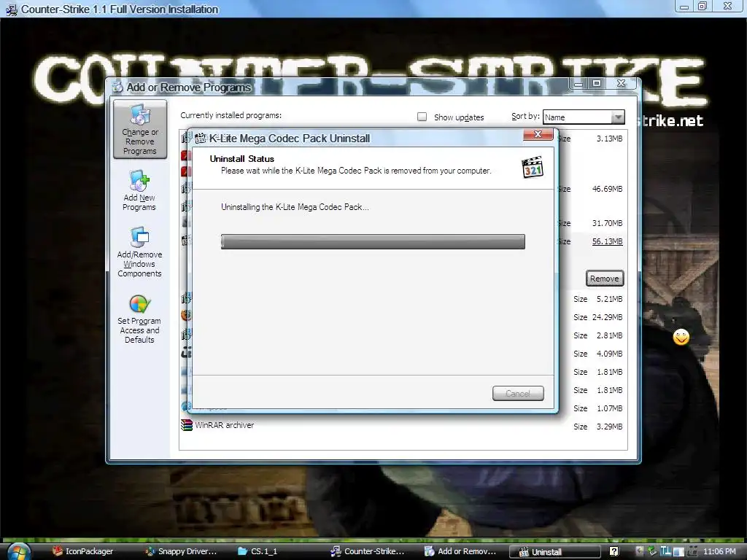
Task: Click the 3.13MB size value
Action: pos(609,139)
